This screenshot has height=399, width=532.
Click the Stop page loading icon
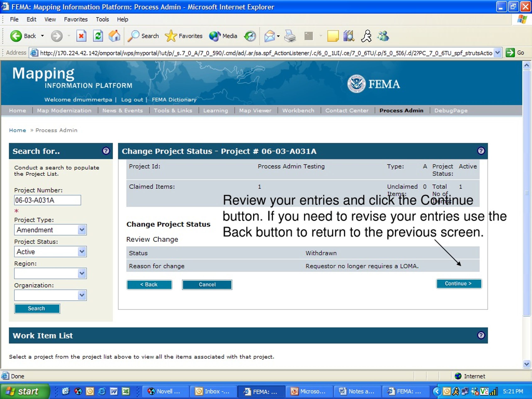(81, 36)
